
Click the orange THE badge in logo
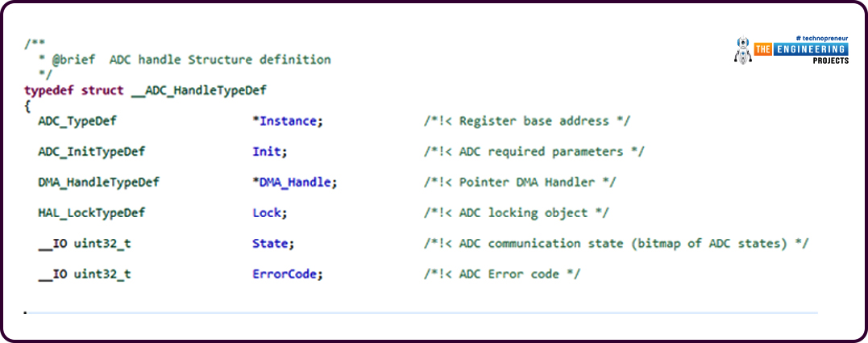762,49
